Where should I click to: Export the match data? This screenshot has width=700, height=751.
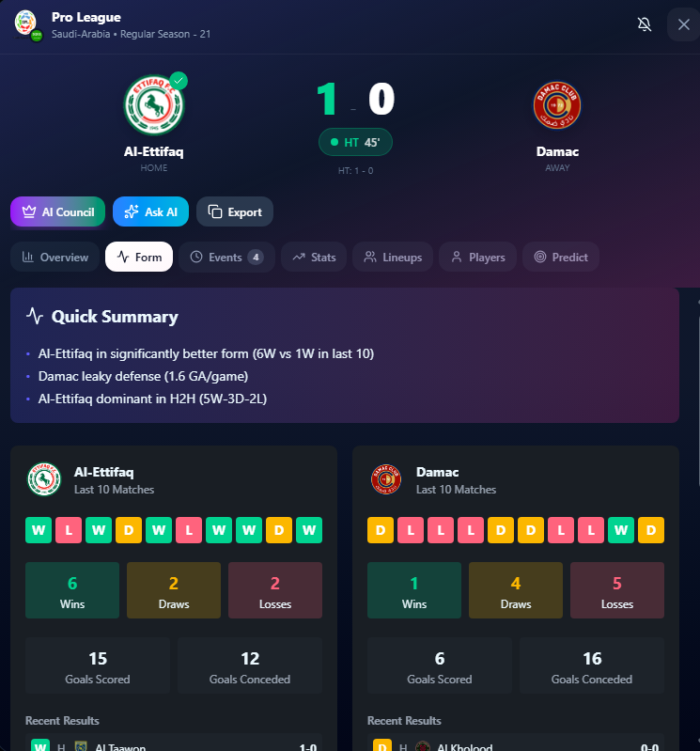click(235, 211)
